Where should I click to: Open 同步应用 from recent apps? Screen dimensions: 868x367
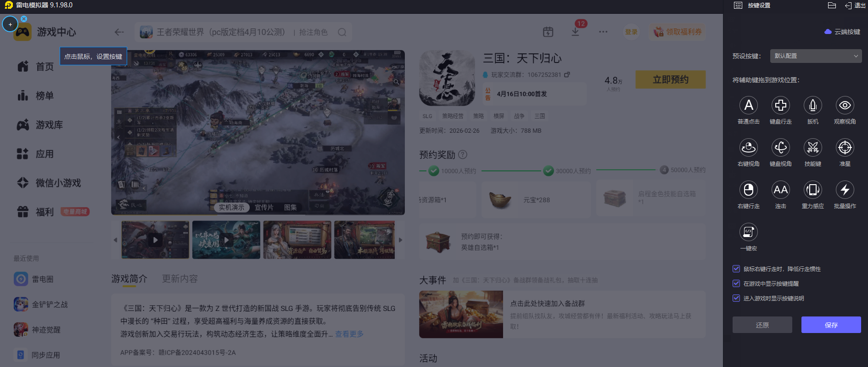37,355
